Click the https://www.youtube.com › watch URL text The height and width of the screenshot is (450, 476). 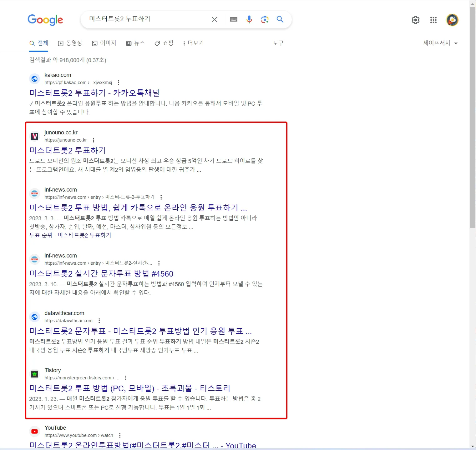(x=79, y=435)
